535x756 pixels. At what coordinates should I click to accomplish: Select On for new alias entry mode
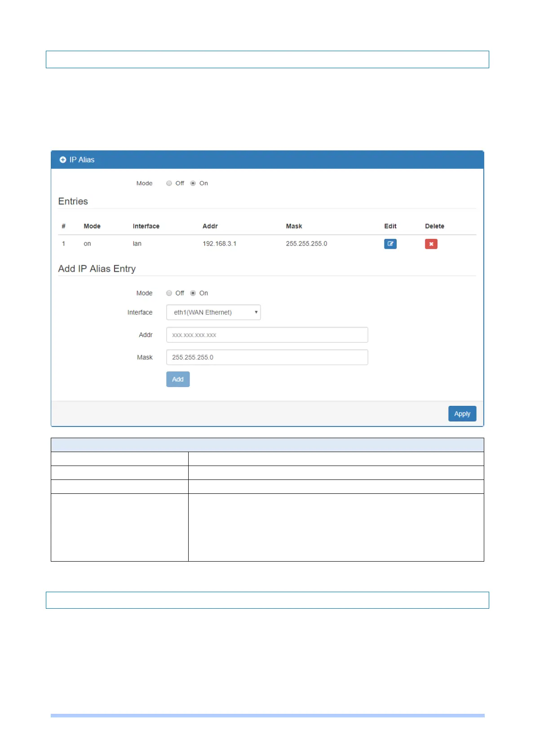pyautogui.click(x=193, y=293)
